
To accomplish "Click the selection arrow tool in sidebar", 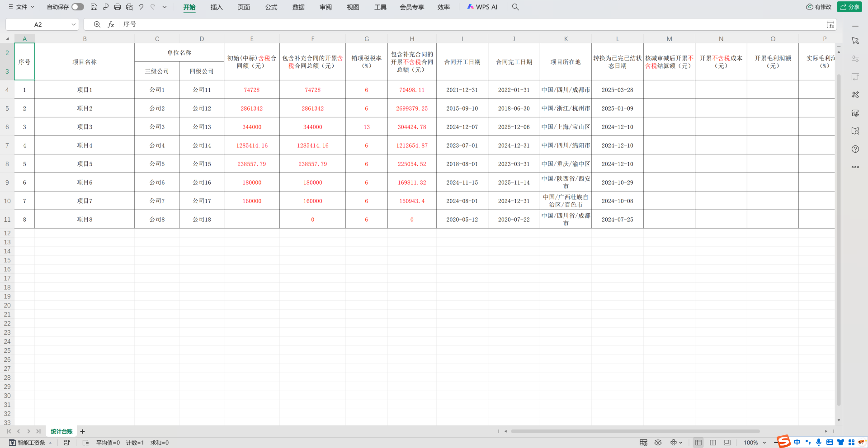I will 855,41.
